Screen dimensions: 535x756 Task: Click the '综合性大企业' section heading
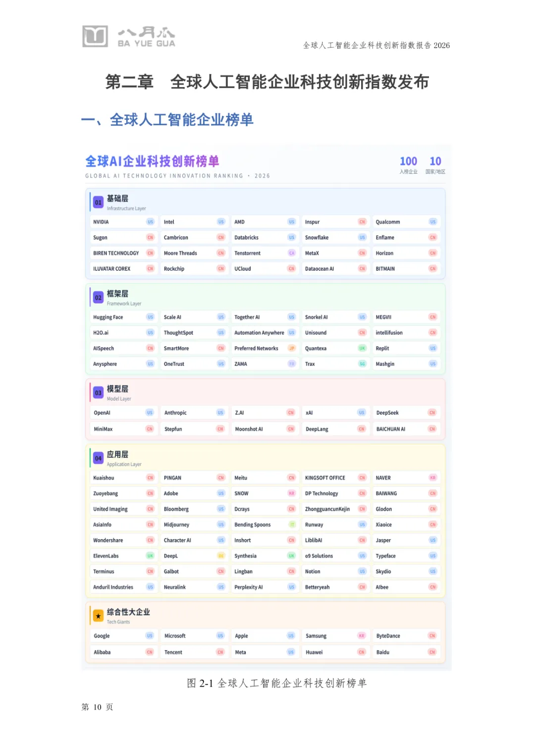(128, 612)
